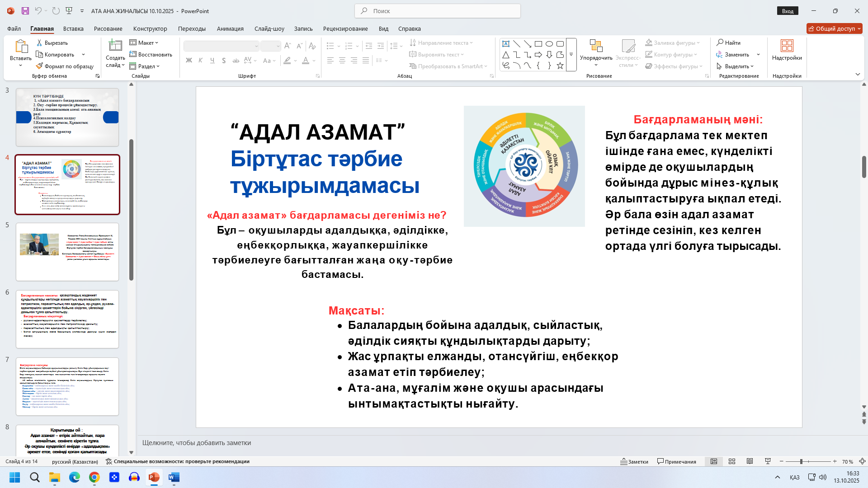
Task: Select the star shape in shapes gallery
Action: click(560, 66)
